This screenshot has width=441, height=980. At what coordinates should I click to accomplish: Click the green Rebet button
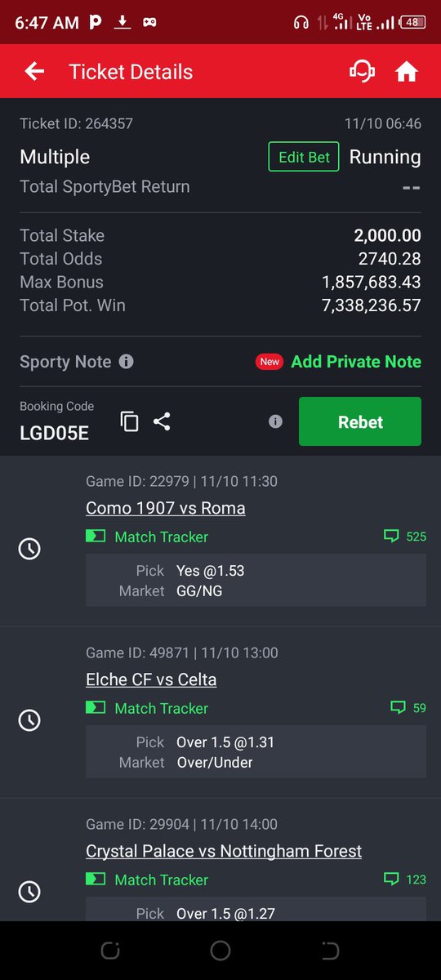pyautogui.click(x=360, y=421)
